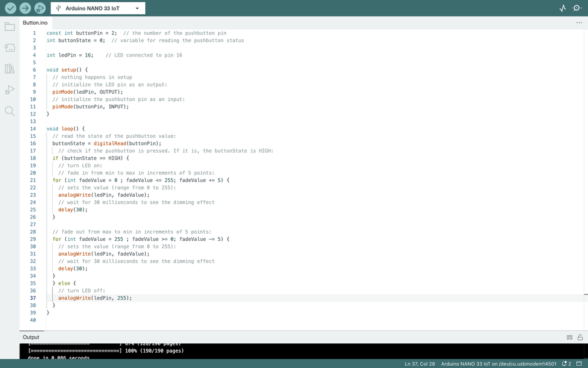This screenshot has height=368, width=588.
Task: Click the USB icon in board selector
Action: coord(58,8)
